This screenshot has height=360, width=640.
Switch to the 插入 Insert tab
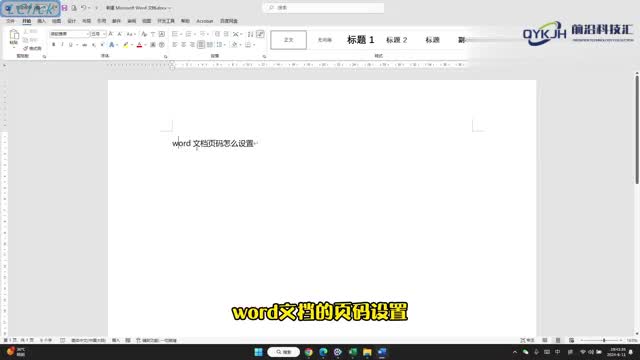(x=41, y=21)
